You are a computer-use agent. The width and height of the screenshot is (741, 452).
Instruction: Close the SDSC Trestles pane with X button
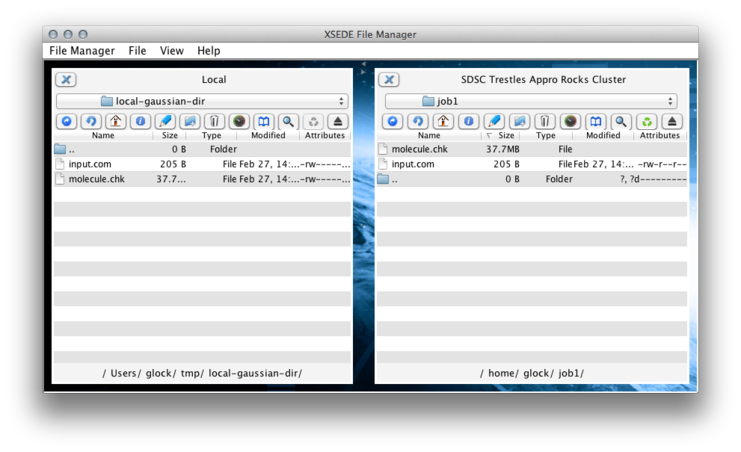[389, 79]
